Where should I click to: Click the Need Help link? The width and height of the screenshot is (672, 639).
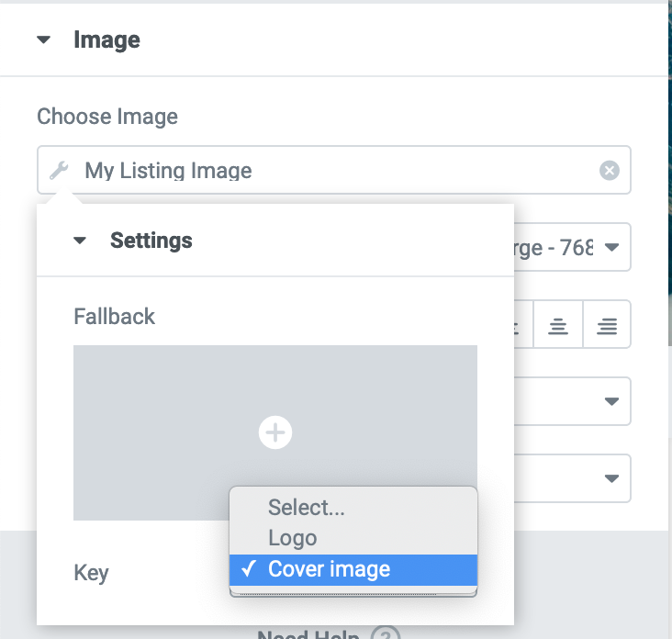click(x=308, y=633)
